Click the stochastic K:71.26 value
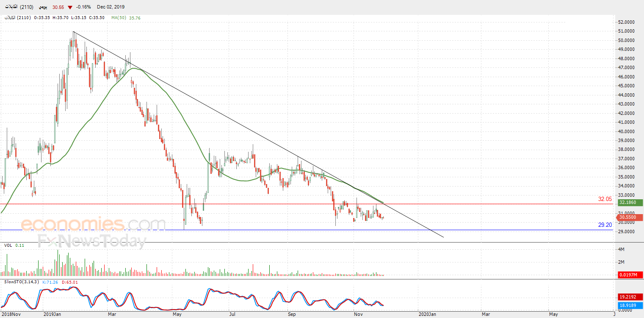The height and width of the screenshot is (318, 644). 51,282
